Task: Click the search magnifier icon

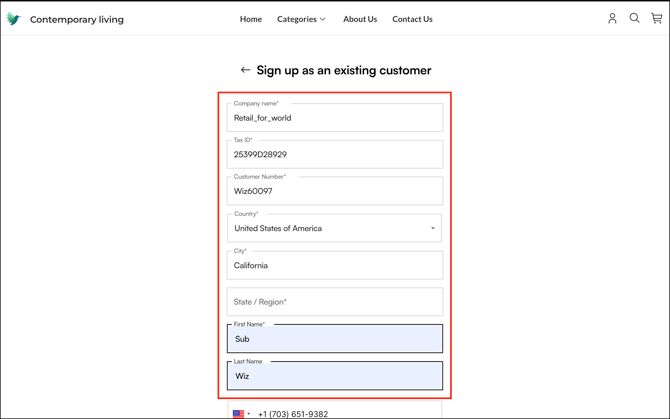Action: [634, 18]
